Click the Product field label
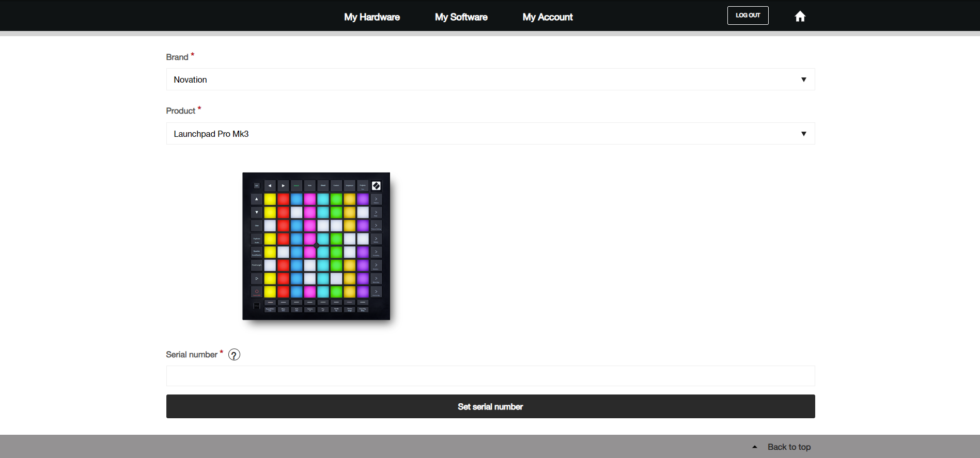The image size is (980, 458). 181,111
